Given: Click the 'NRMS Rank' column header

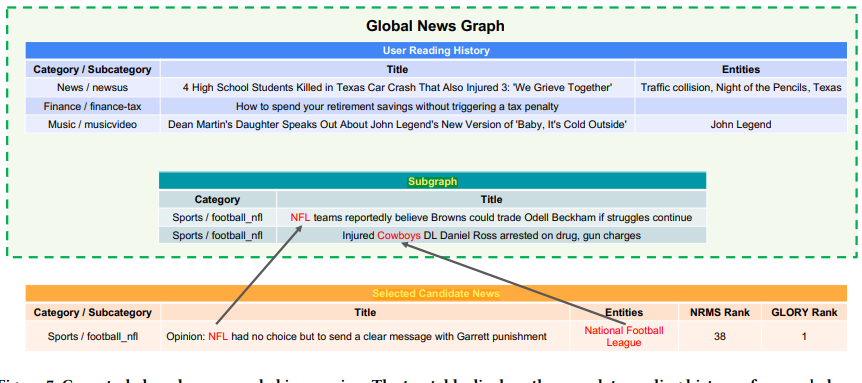Looking at the screenshot, I should tap(720, 312).
